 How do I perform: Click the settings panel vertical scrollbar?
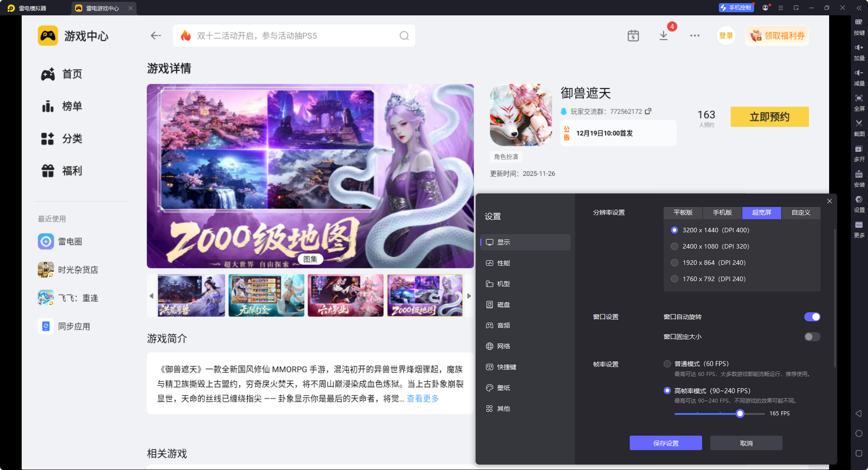835,298
